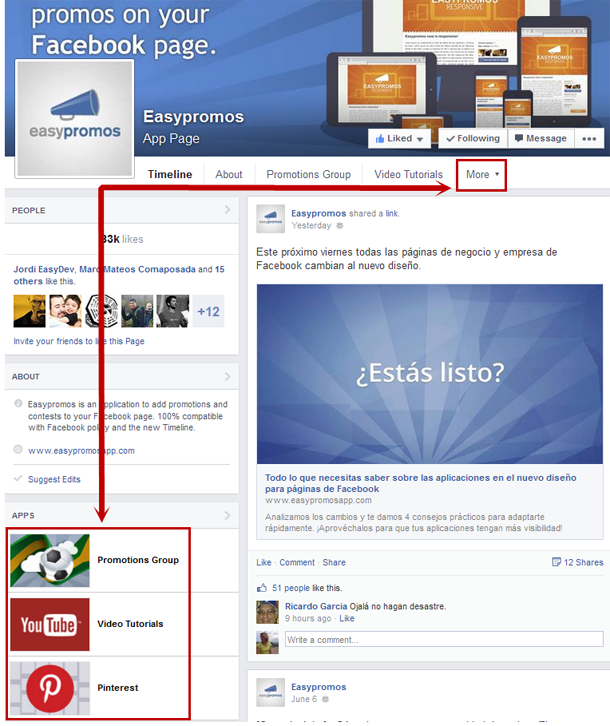Open the Promotions Group tab
The width and height of the screenshot is (610, 726).
point(308,175)
